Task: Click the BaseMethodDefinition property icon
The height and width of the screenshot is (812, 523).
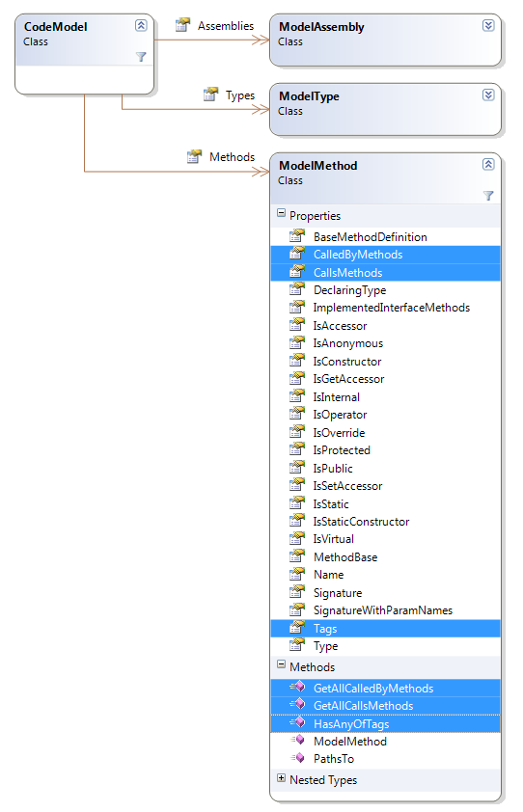Action: tap(297, 235)
